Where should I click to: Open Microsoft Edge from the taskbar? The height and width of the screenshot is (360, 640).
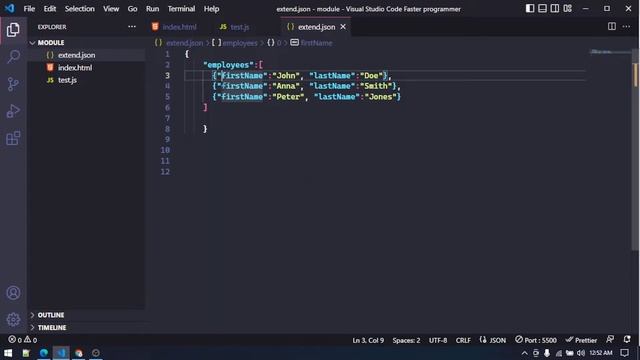pyautogui.click(x=44, y=353)
